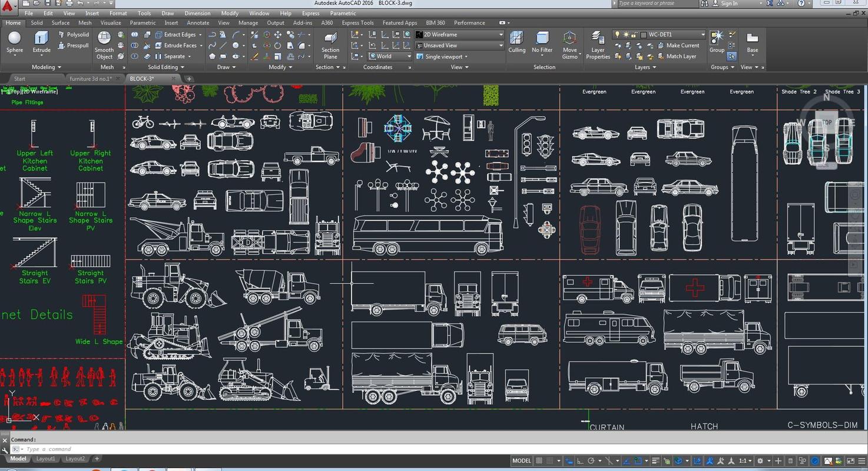Click the layer color swatch by WC-DET1
The height and width of the screenshot is (471, 868).
coord(644,35)
